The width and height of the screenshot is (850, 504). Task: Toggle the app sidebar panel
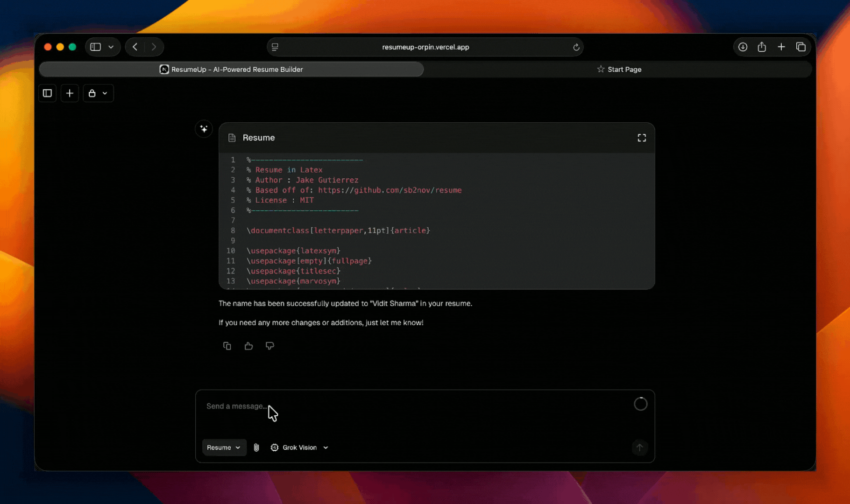click(x=47, y=93)
